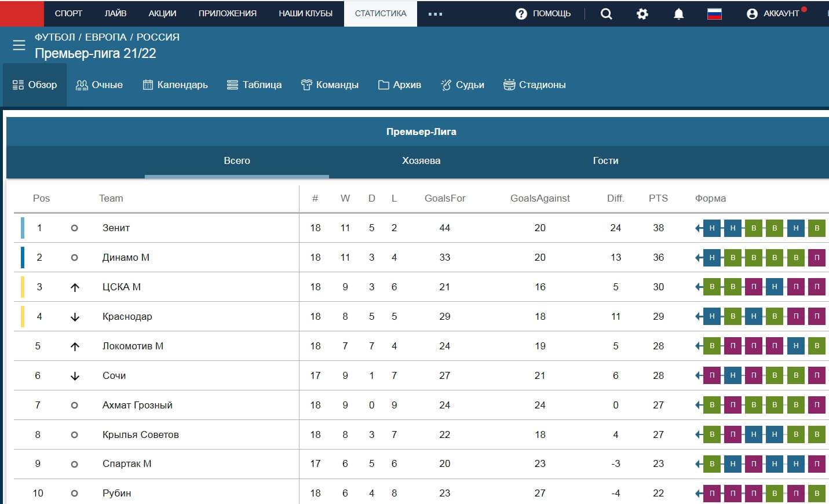Open the Команды teams tab
This screenshot has height=504, width=829.
point(330,85)
